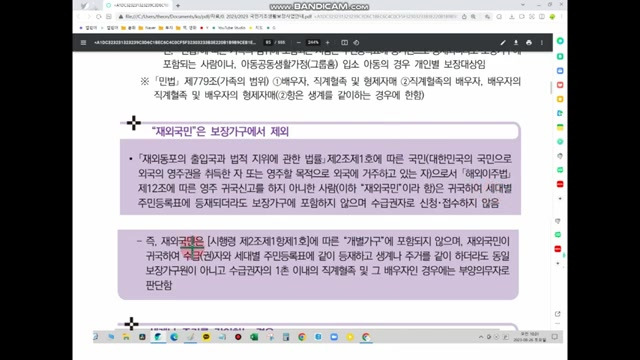Select the PDF annotation pen tool
The width and height of the screenshot is (640, 360).
pyautogui.click(x=503, y=42)
